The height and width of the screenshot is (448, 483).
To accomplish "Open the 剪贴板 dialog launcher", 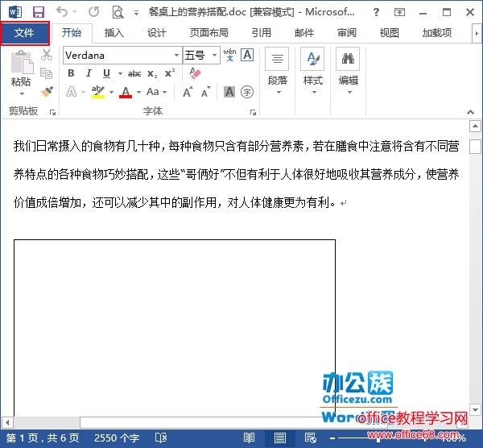I will click(52, 112).
